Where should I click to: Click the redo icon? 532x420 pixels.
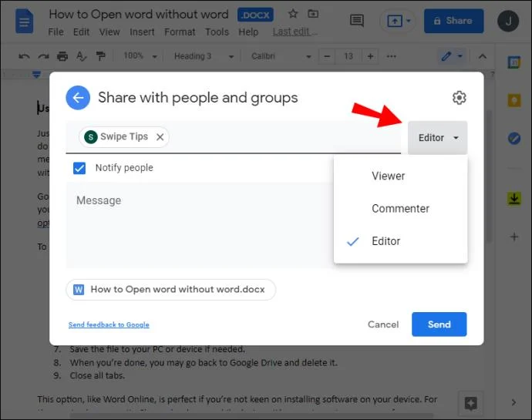(43, 56)
